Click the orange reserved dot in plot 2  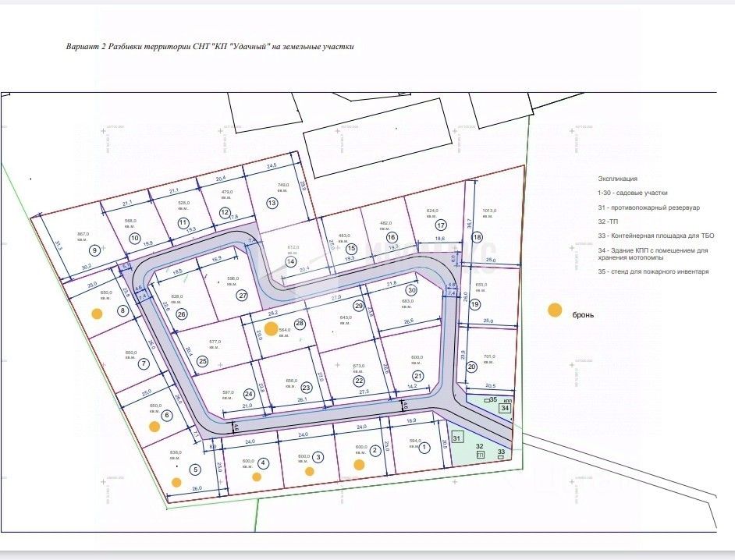click(x=359, y=465)
